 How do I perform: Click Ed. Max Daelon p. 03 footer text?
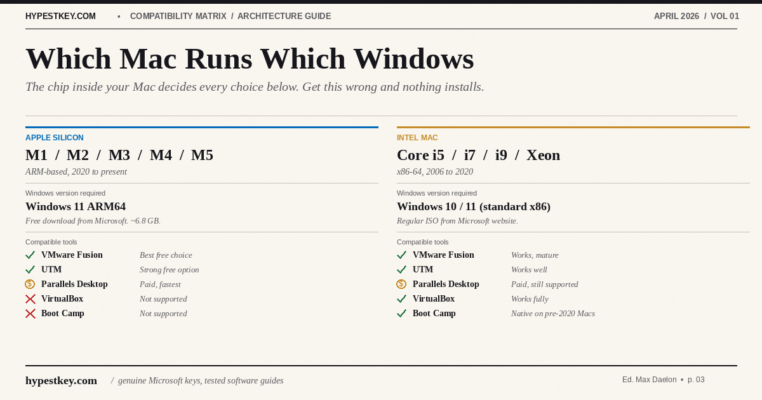click(663, 380)
